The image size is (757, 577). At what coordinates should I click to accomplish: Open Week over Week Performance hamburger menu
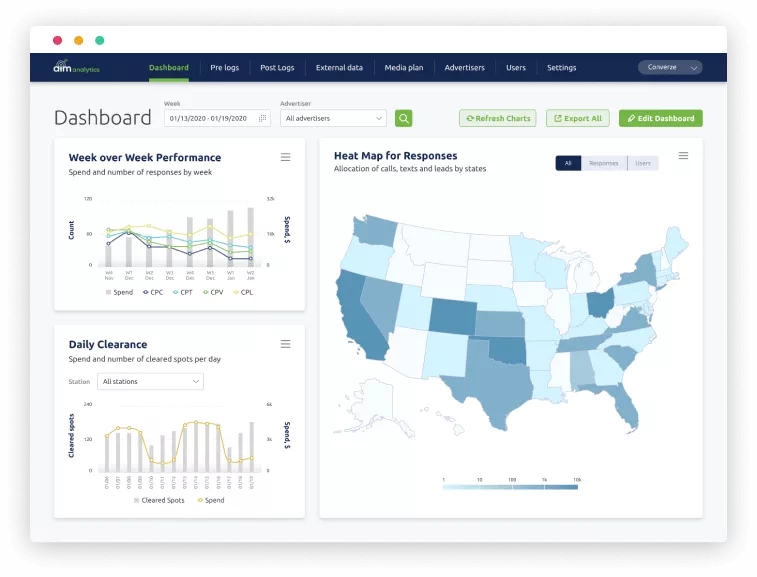click(285, 157)
